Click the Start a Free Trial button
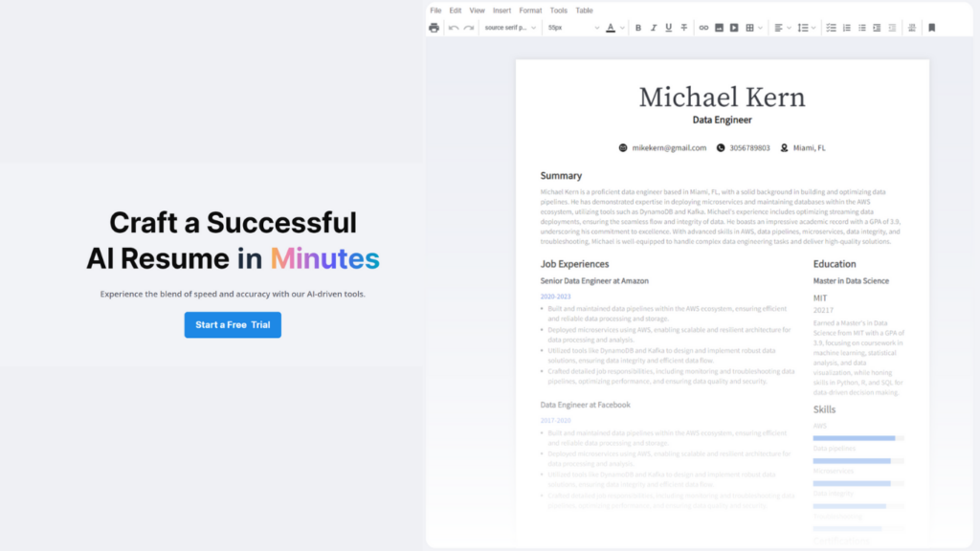Screen dimensions: 980x551 [233, 325]
